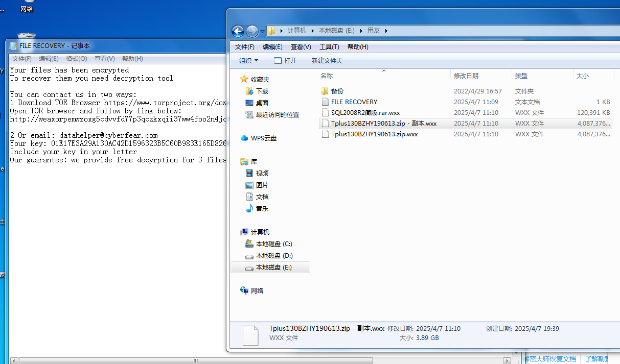Select 本地磁盘 (C:) drive

click(x=273, y=244)
